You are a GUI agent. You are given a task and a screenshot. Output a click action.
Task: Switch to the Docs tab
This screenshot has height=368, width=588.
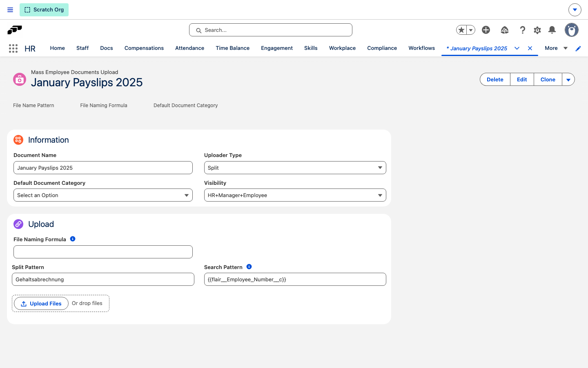point(107,48)
